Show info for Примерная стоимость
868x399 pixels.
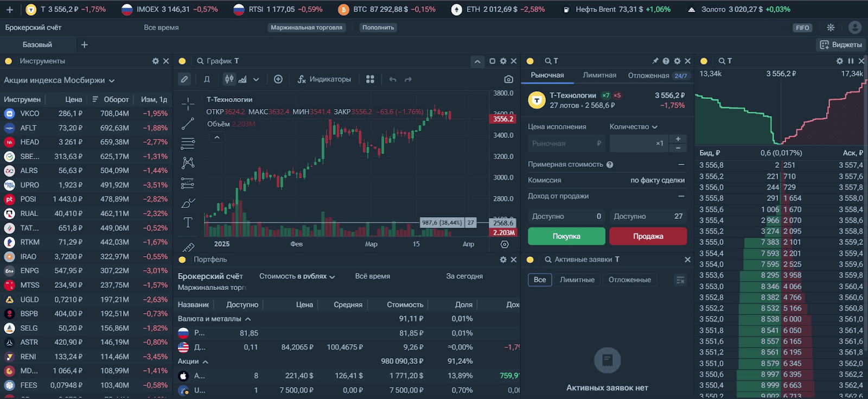610,164
